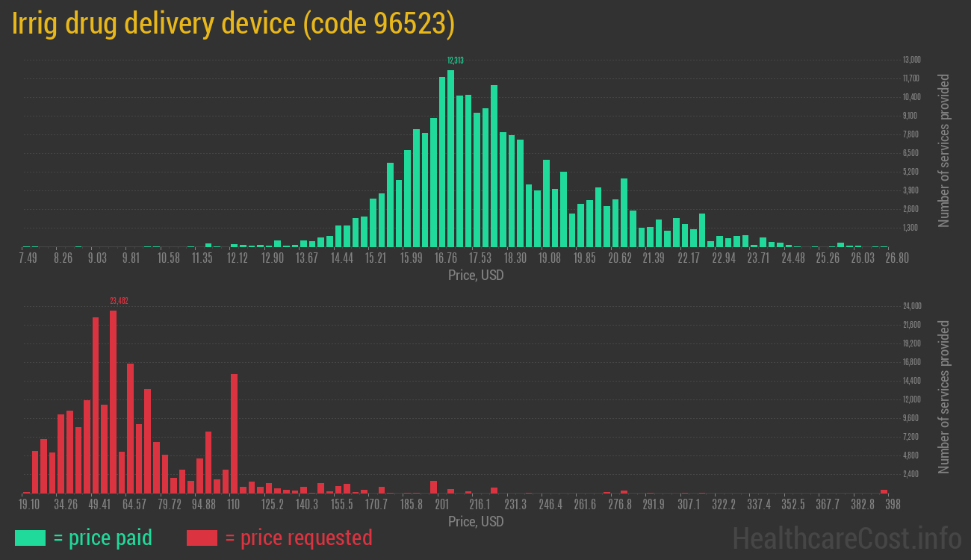Click the green price paid legend swatch
Viewport: 971px width, 560px height.
pyautogui.click(x=30, y=538)
